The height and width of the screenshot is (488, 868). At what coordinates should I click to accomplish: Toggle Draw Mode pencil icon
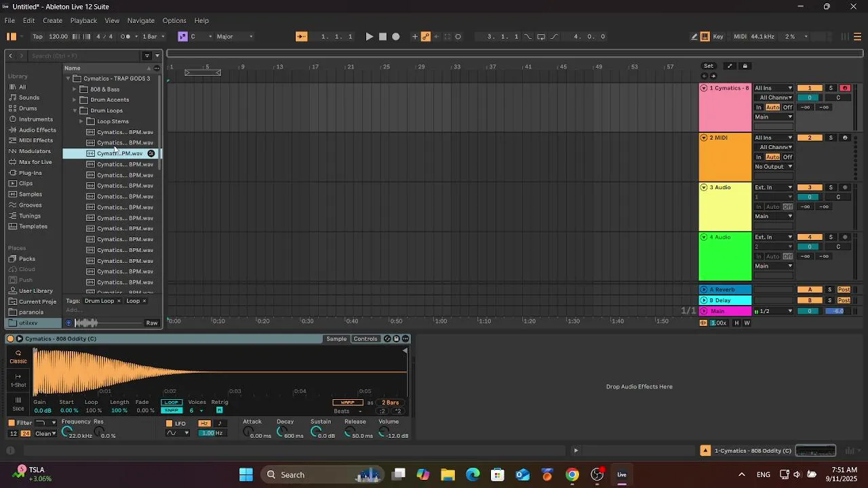click(694, 37)
